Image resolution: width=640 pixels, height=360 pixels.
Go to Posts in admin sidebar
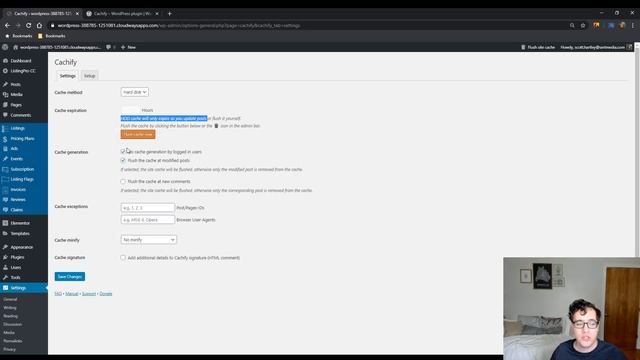[x=16, y=84]
